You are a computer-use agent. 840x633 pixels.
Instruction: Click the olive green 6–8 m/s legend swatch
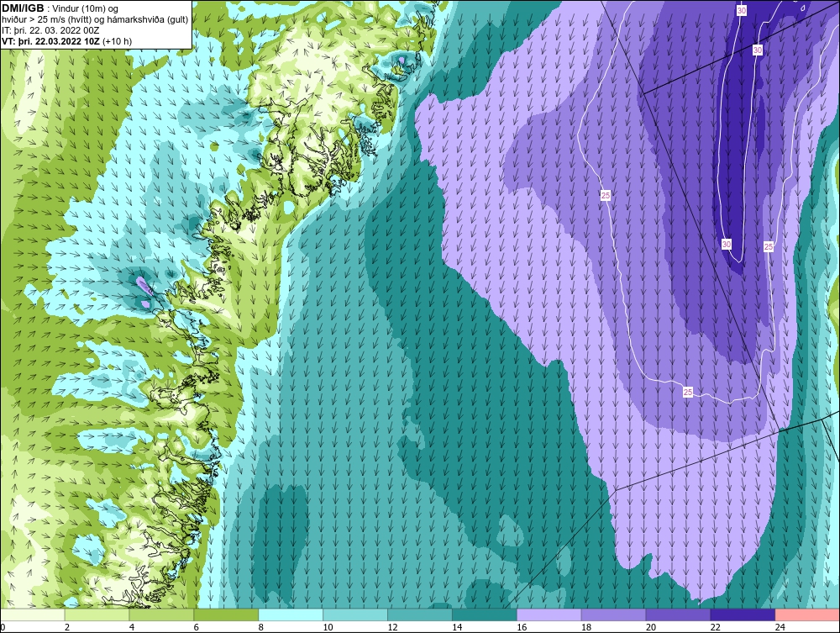(x=226, y=615)
